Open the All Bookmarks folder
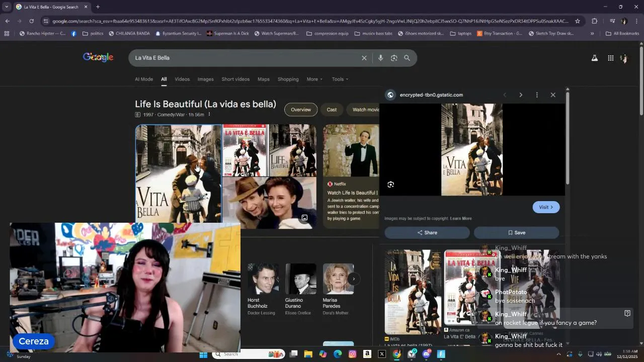Viewport: 644px width, 362px height. [x=622, y=34]
